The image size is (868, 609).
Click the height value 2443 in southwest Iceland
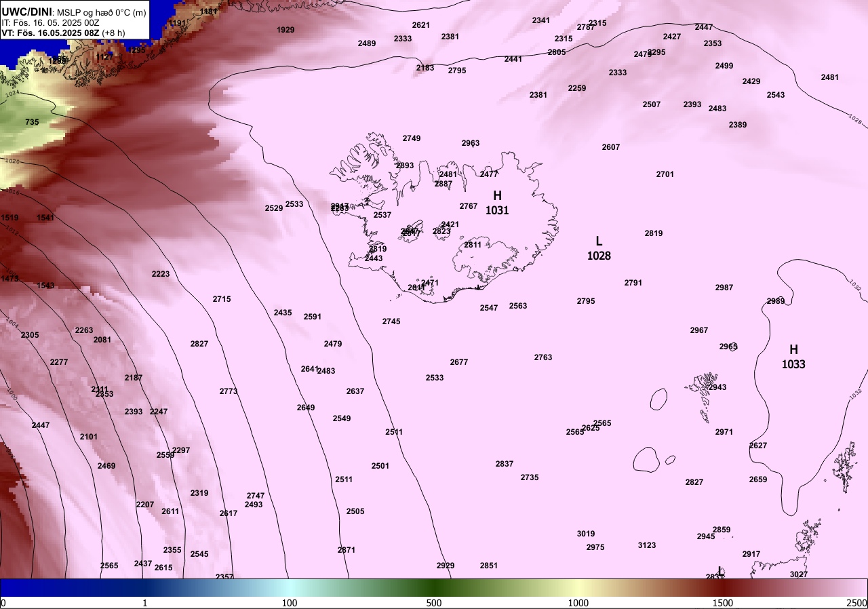(374, 258)
